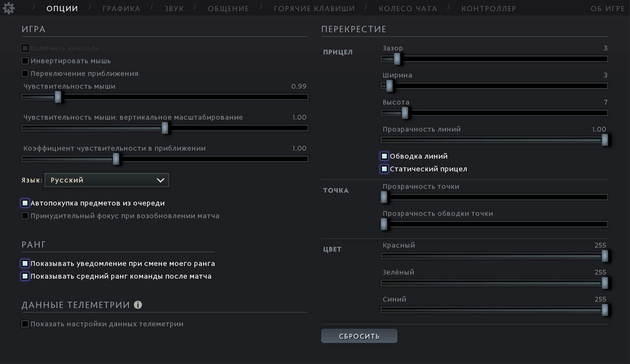This screenshot has width=630, height=364.
Task: Toggle Статический прицел checkbox
Action: tap(384, 169)
